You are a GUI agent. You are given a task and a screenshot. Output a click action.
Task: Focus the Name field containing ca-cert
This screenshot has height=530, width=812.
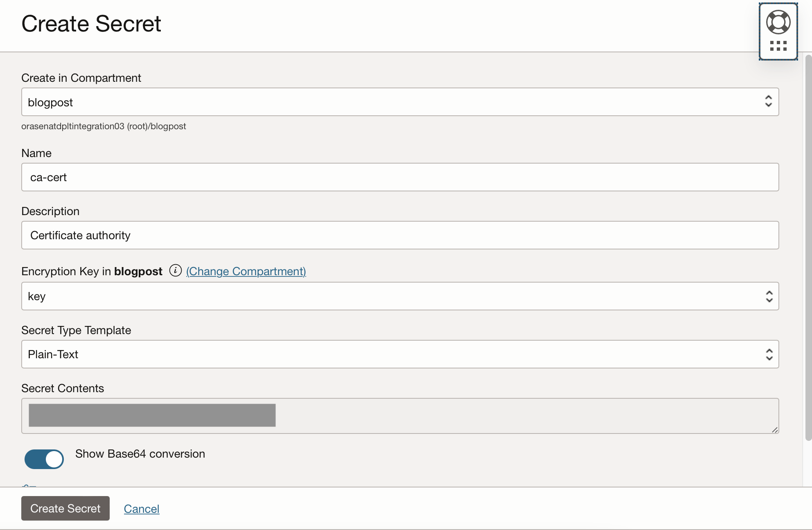400,177
